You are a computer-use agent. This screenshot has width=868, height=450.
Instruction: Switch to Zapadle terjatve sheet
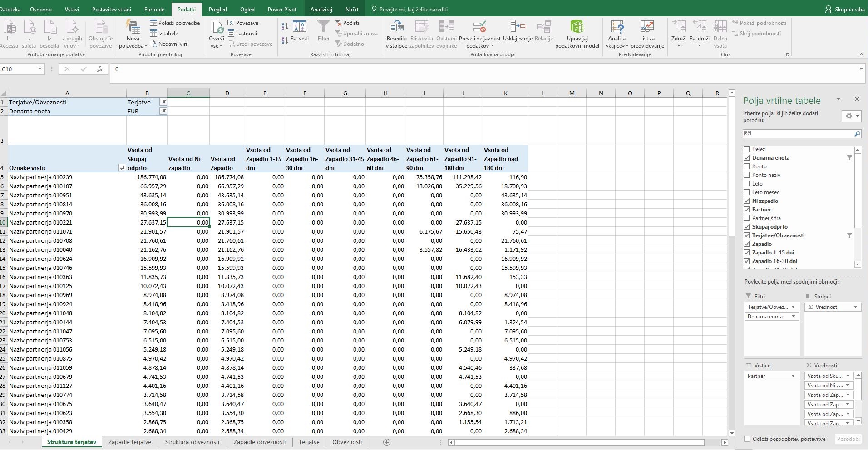click(x=130, y=442)
